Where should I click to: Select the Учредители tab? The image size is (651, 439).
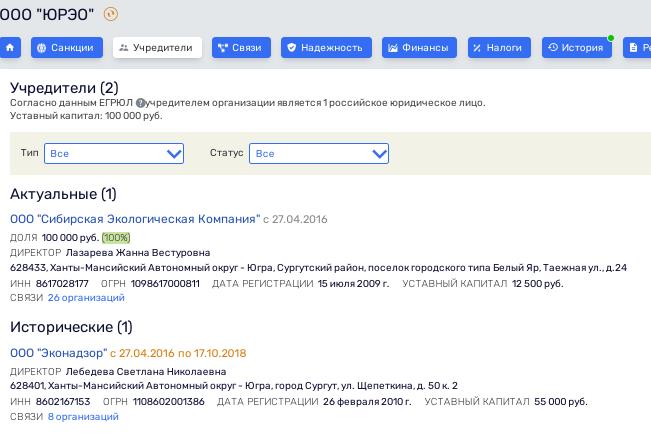[x=157, y=48]
